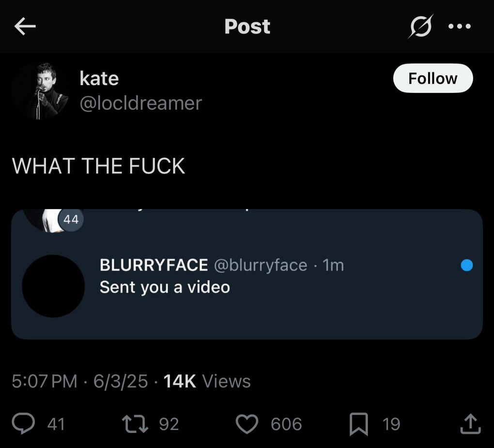This screenshot has height=448, width=494.
Task: Open the @locldreamer handle link
Action: tap(140, 103)
